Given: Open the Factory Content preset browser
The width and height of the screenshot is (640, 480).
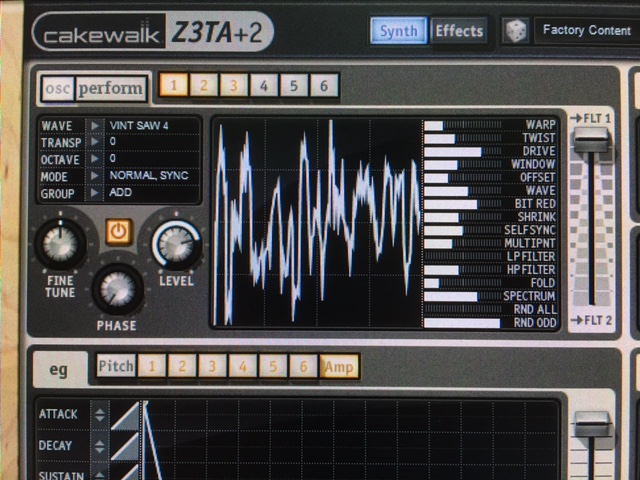Looking at the screenshot, I should tap(587, 30).
